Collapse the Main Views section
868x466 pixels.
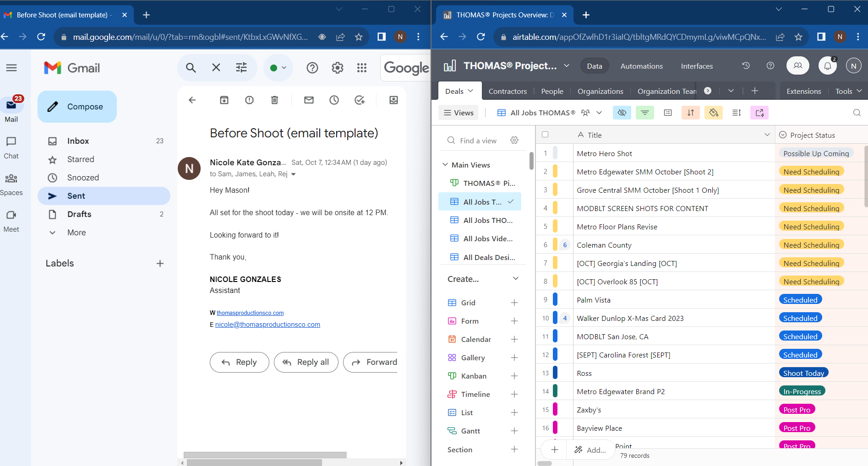[x=445, y=165]
